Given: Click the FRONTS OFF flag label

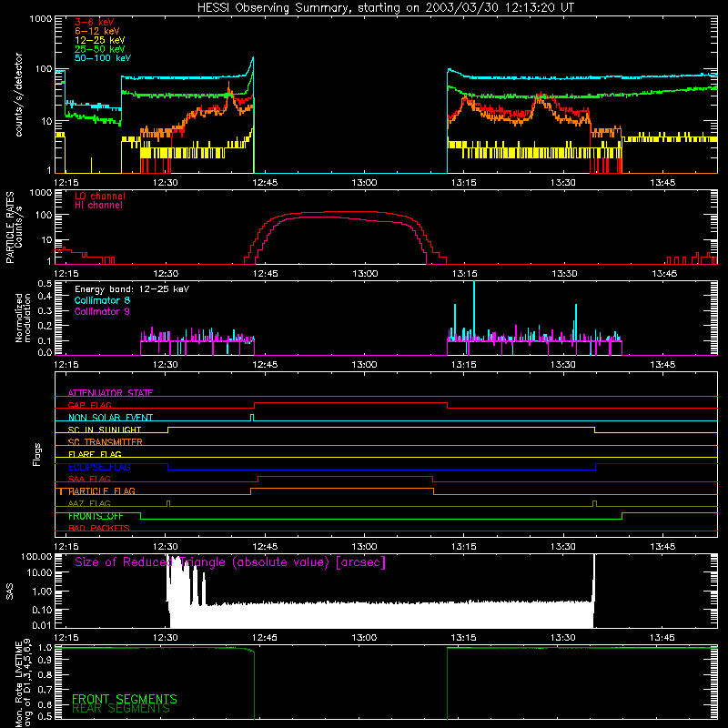Looking at the screenshot, I should (x=96, y=516).
